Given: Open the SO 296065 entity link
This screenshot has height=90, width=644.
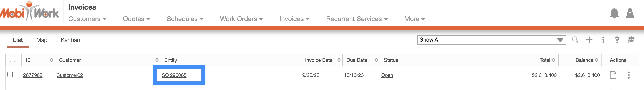Looking at the screenshot, I should [174, 75].
